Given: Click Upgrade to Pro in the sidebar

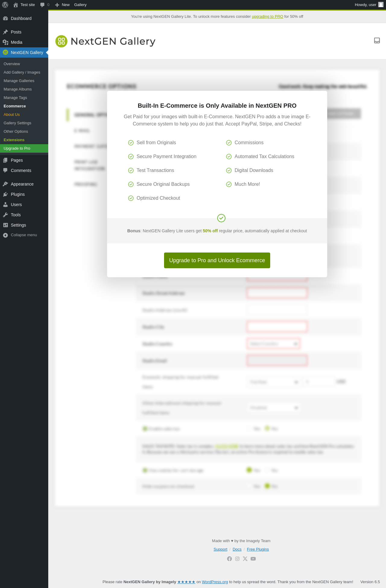Looking at the screenshot, I should 24,148.
